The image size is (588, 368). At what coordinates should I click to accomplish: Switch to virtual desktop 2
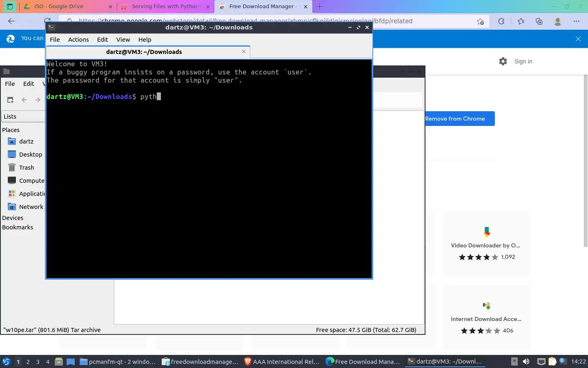tap(28, 362)
